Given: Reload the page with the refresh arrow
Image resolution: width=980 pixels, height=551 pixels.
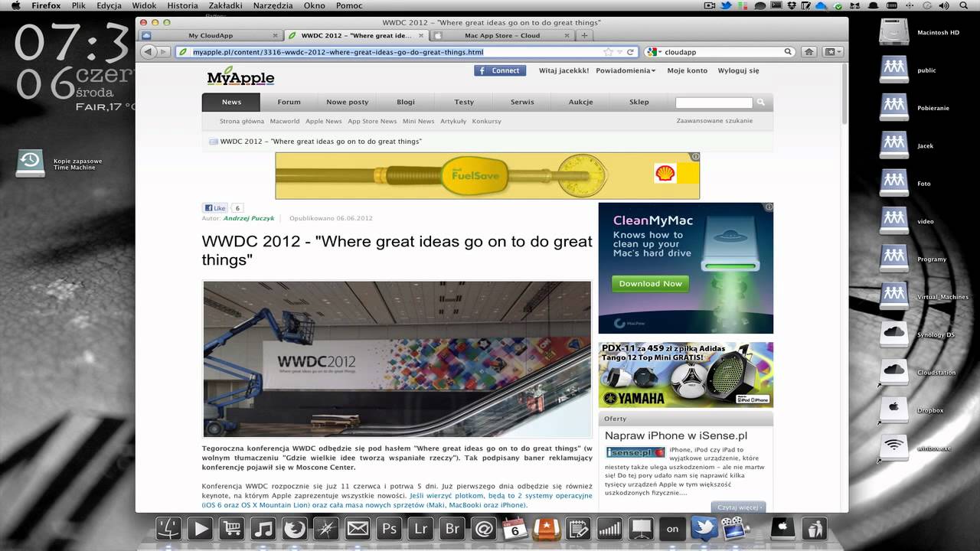Looking at the screenshot, I should coord(630,52).
